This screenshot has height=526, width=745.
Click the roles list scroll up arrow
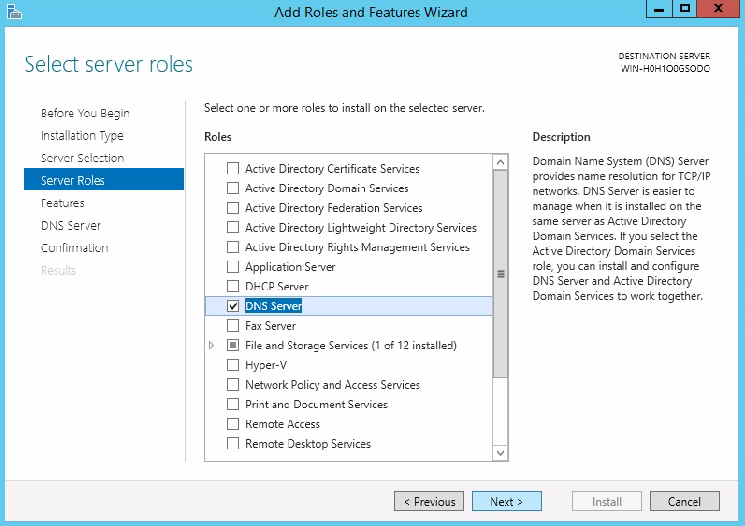(500, 163)
